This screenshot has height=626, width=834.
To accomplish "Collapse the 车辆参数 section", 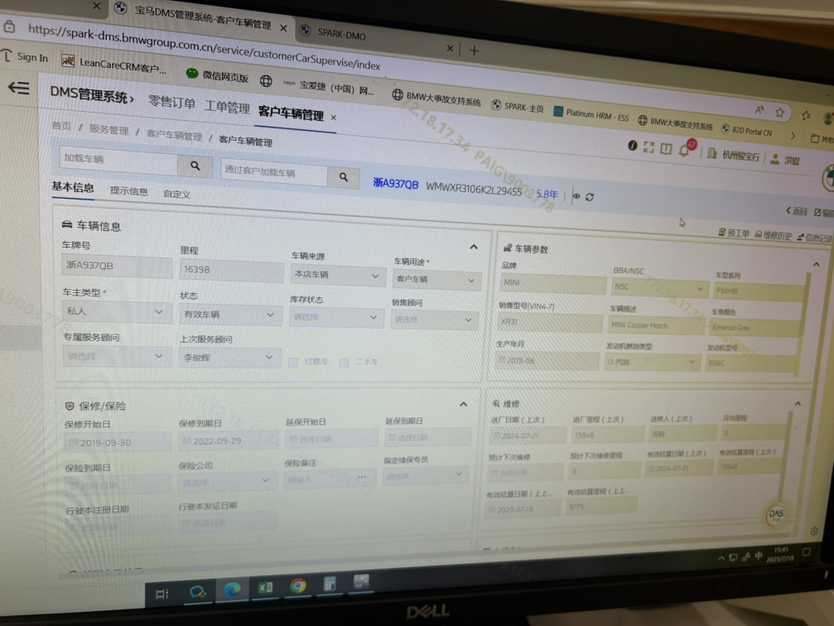I will pyautogui.click(x=816, y=264).
